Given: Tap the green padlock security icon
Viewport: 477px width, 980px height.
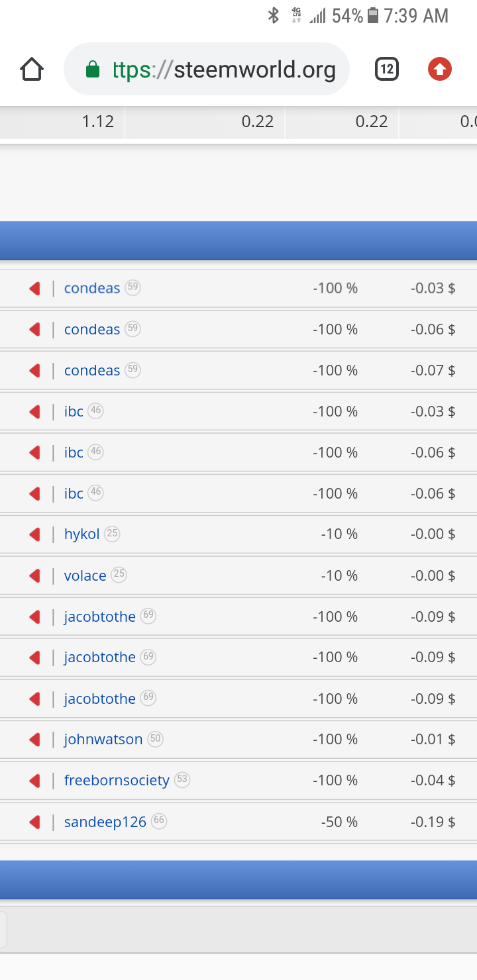Looking at the screenshot, I should [x=93, y=69].
